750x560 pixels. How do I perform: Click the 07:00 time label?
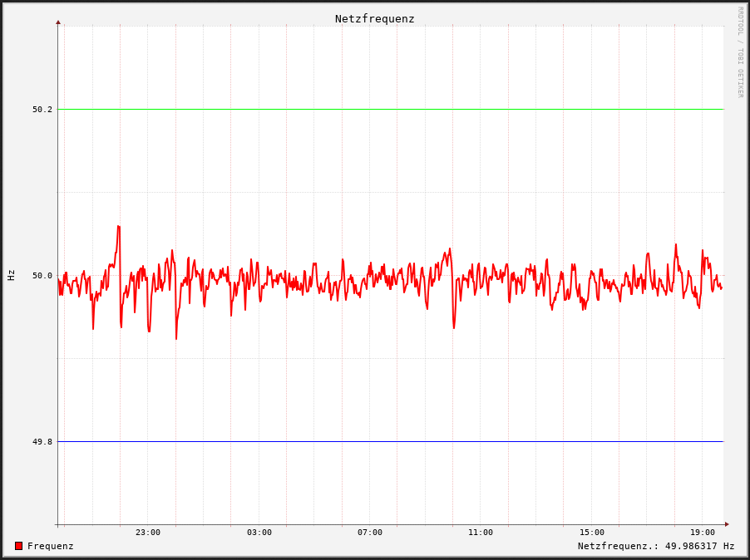click(370, 533)
